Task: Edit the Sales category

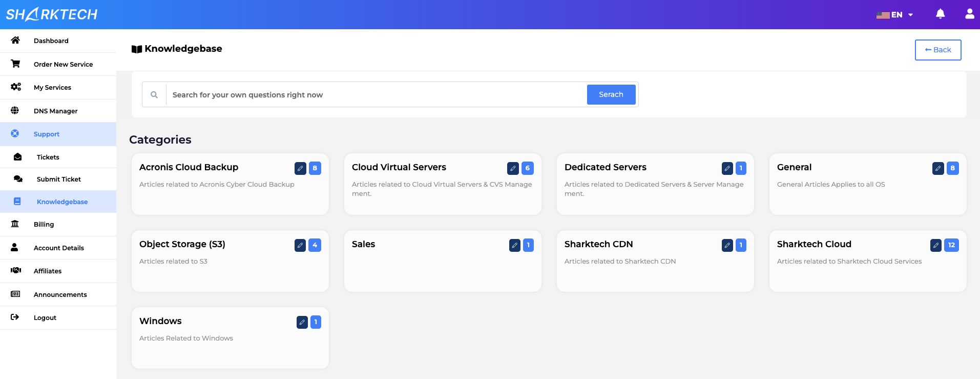Action: pos(515,245)
